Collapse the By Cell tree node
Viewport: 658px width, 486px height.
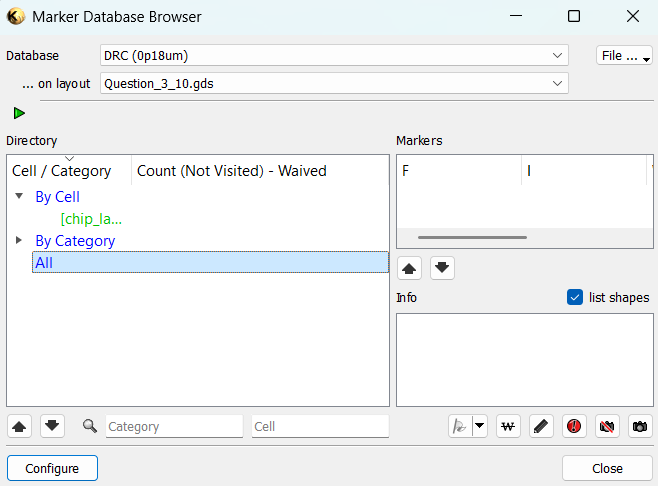point(19,197)
